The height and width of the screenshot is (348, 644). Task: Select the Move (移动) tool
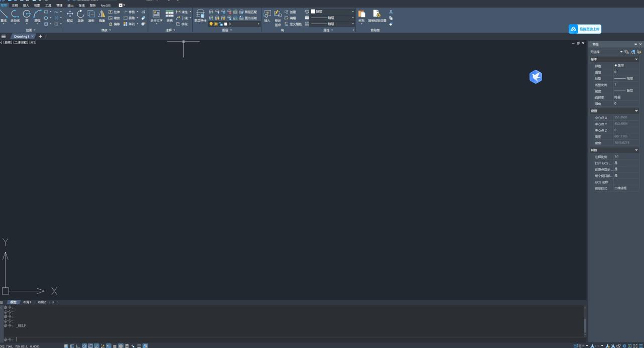click(70, 15)
